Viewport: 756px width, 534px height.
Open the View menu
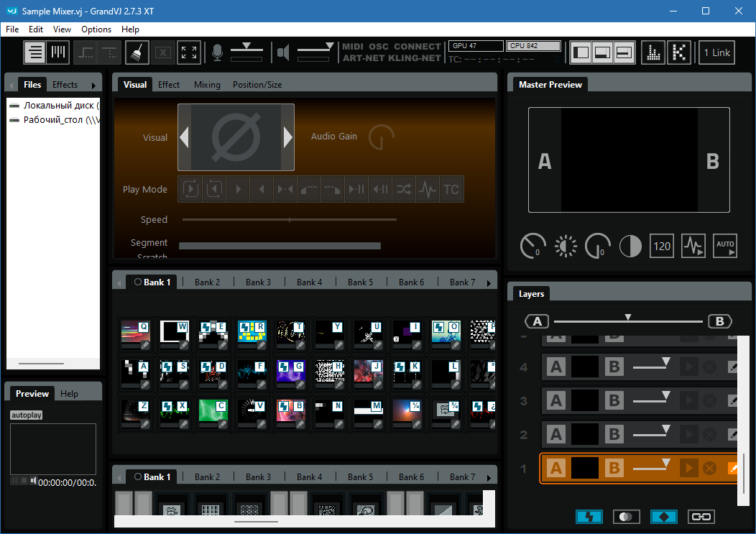(62, 29)
